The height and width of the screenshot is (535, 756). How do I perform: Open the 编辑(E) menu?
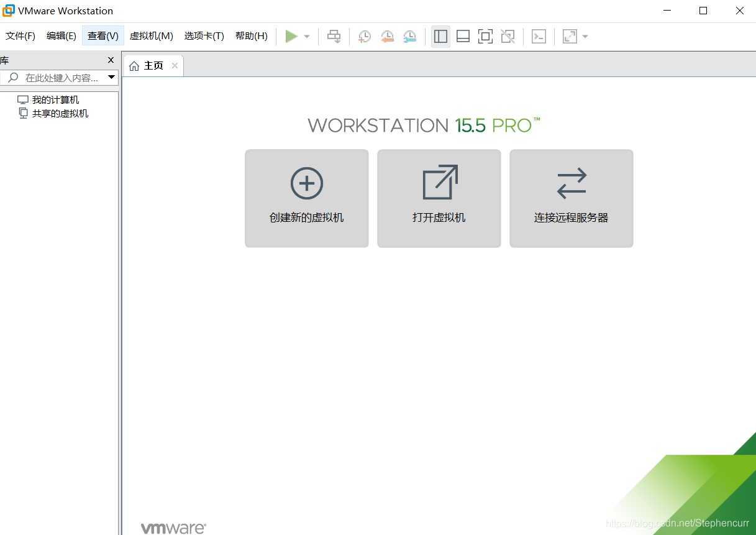[x=61, y=36]
